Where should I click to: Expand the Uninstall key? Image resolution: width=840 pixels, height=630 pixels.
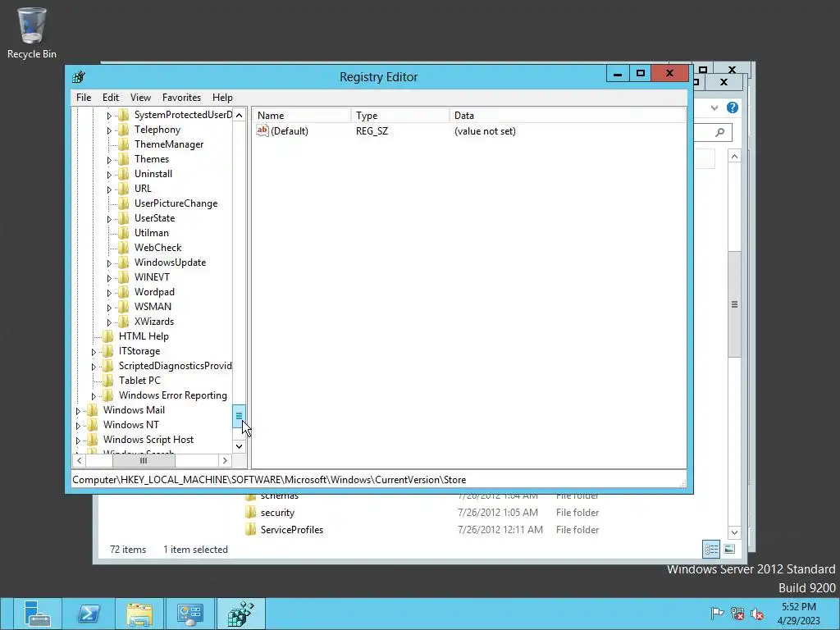pyautogui.click(x=109, y=174)
